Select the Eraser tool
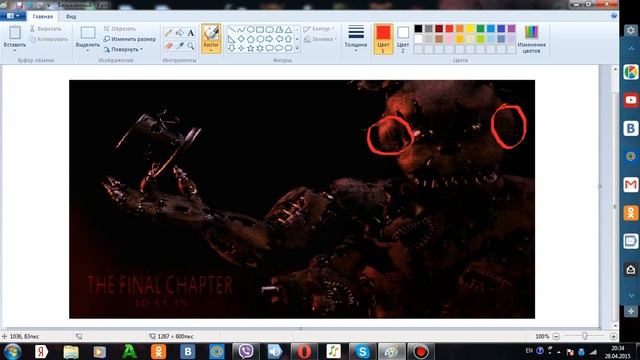This screenshot has height=360, width=640. [169, 46]
